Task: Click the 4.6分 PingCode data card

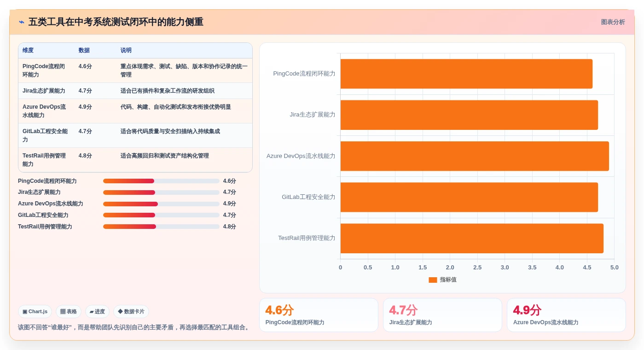Action: (319, 315)
